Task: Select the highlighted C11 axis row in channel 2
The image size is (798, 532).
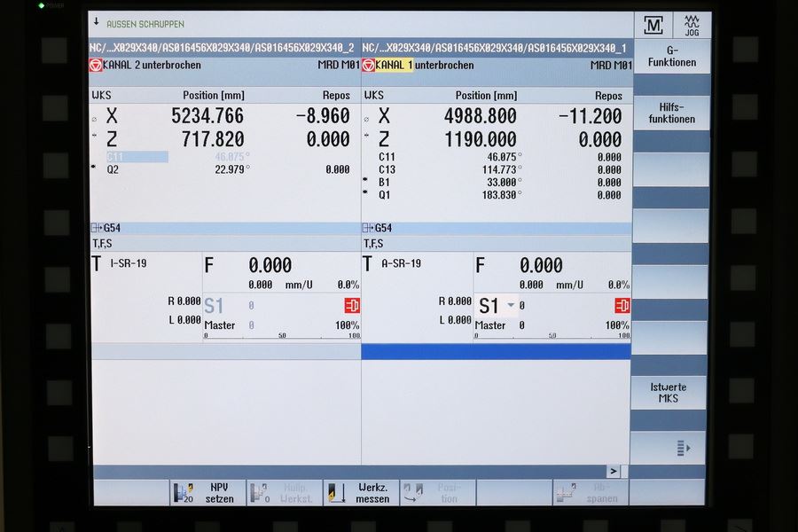Action: pyautogui.click(x=136, y=157)
